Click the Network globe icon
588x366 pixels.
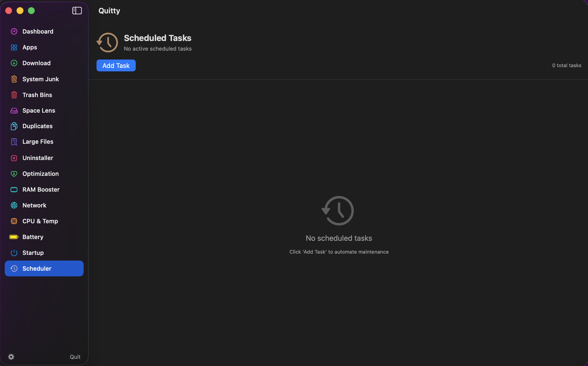click(14, 205)
